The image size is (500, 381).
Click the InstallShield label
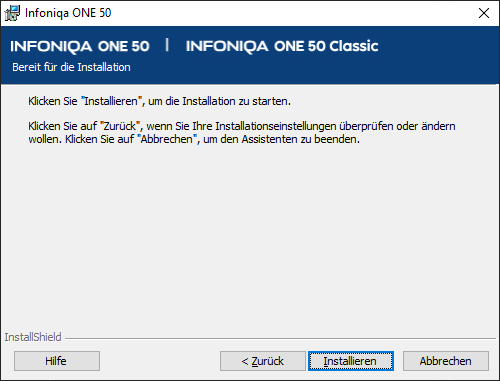tap(33, 337)
